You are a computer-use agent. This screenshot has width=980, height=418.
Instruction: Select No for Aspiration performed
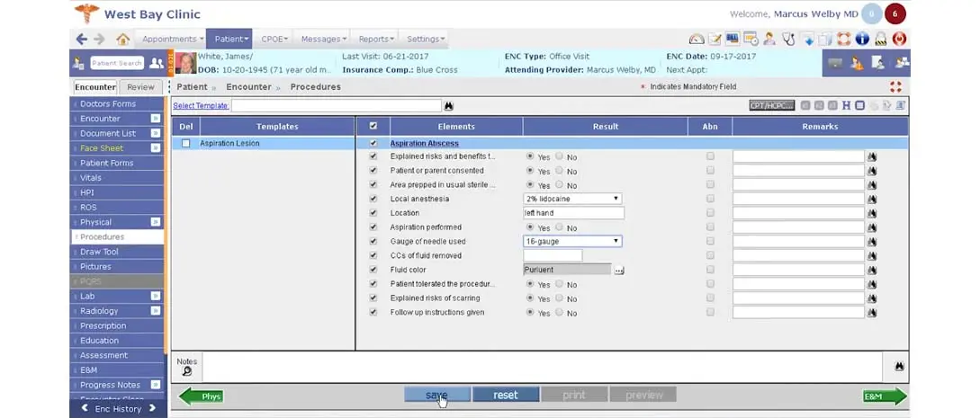tap(559, 227)
